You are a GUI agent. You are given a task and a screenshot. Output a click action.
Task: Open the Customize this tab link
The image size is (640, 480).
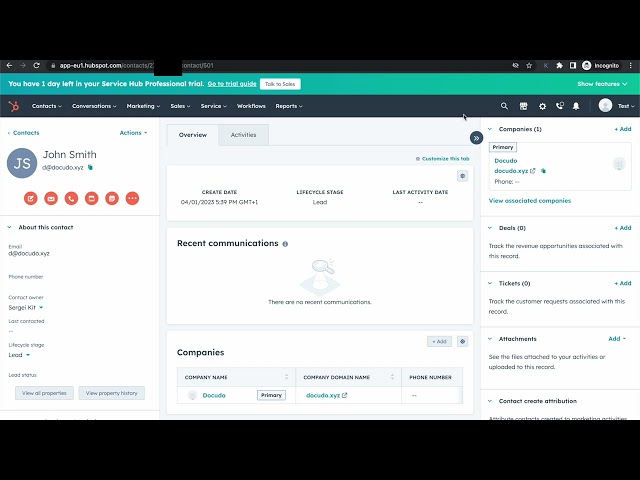442,159
